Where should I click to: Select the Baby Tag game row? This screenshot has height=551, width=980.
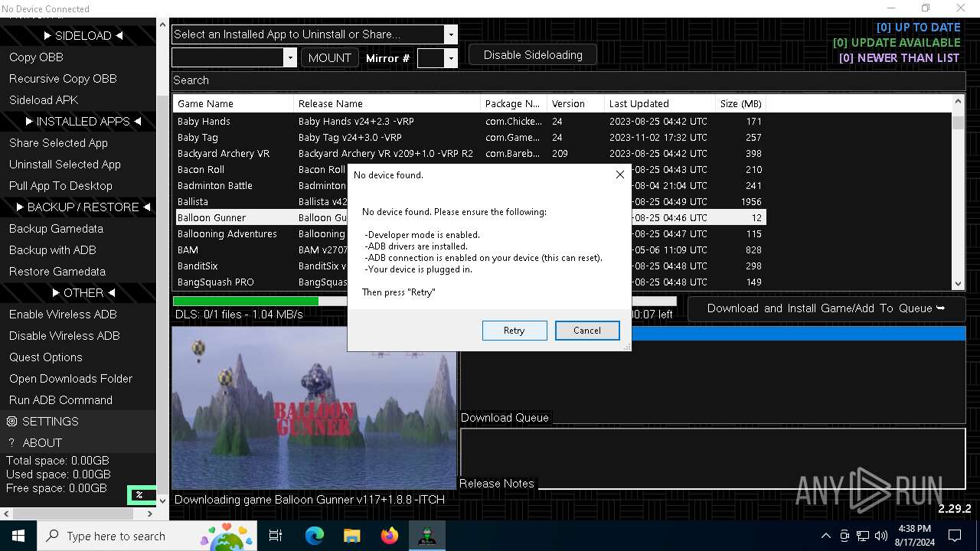click(x=469, y=138)
